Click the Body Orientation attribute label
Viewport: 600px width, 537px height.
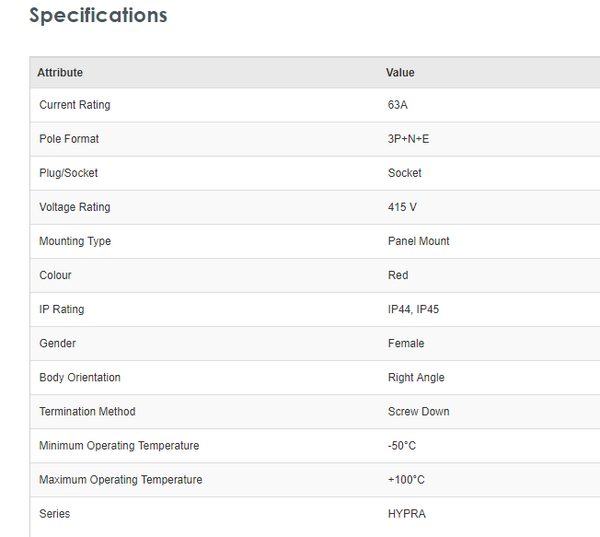80,377
